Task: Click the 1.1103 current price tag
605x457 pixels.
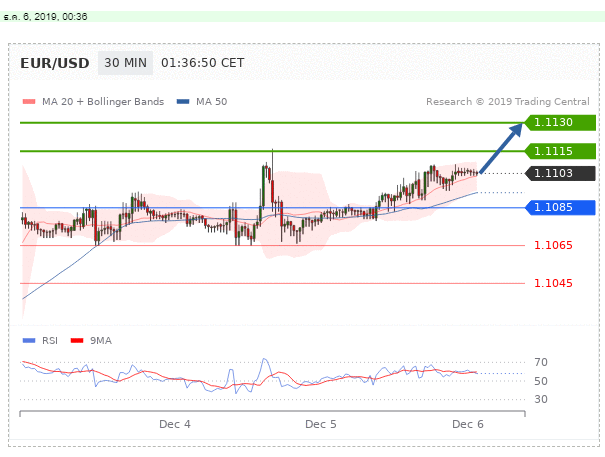Action: point(560,173)
